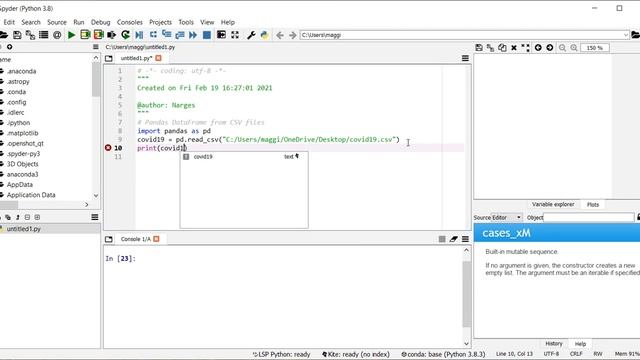Image resolution: width=640 pixels, height=360 pixels.
Task: Open console pane options hamburger menu
Action: point(465,239)
